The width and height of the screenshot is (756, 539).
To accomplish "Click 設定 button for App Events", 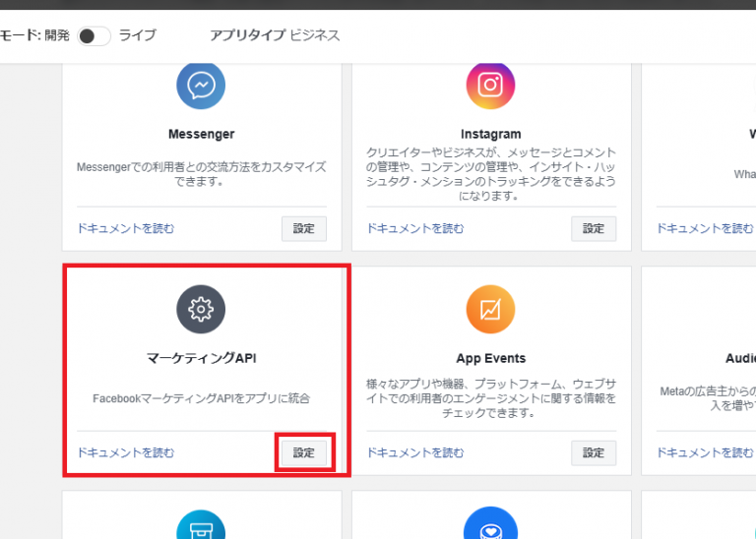I will (594, 452).
